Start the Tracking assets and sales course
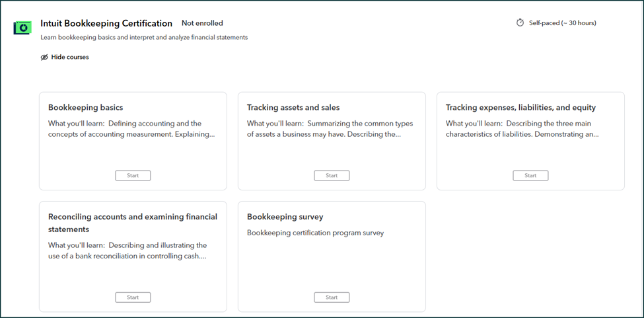644x318 pixels. click(332, 176)
